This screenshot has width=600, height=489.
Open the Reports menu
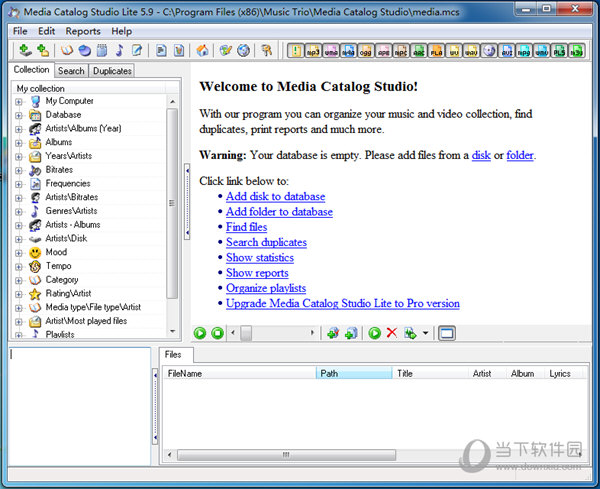click(83, 31)
